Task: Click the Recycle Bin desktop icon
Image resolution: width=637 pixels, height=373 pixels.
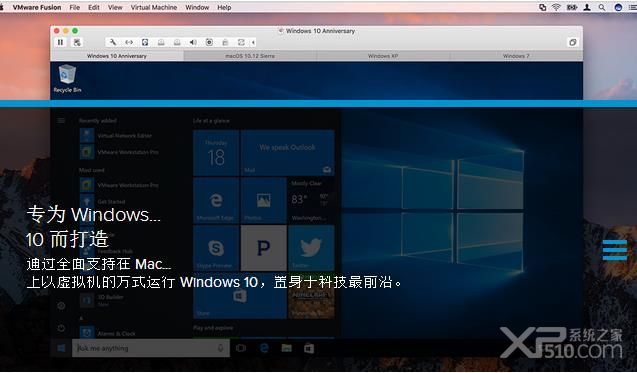Action: coord(67,79)
